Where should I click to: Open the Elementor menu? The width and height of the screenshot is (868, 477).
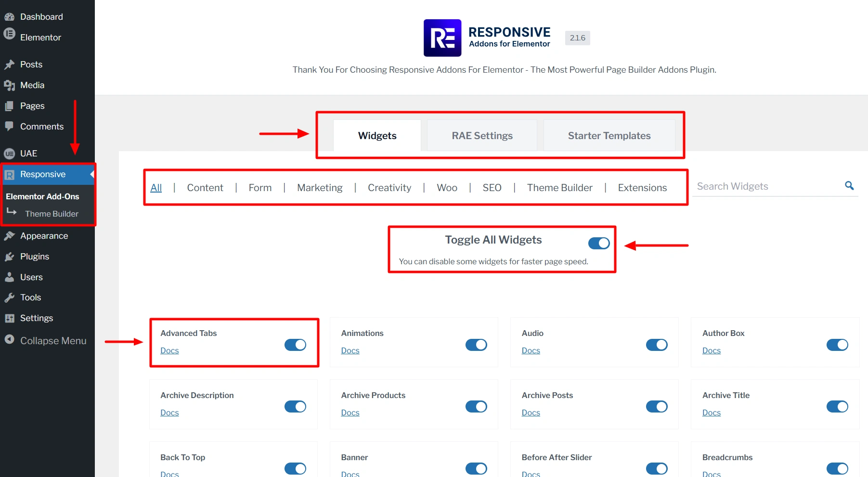tap(47, 37)
